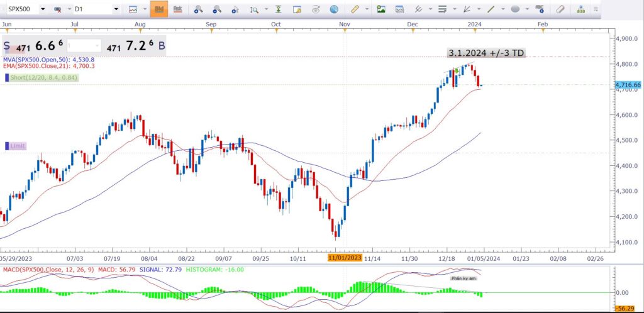Click the 11/01/2023 highlighted date marker

tap(345, 258)
